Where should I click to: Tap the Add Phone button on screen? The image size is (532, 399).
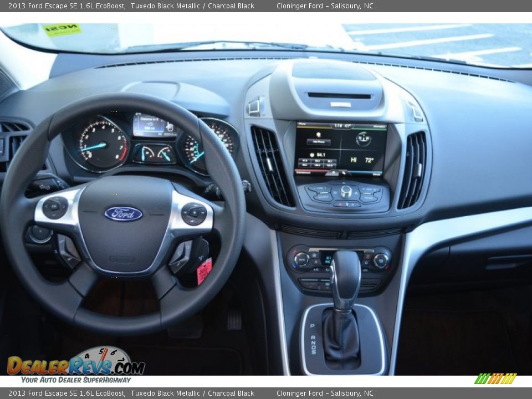click(x=319, y=142)
